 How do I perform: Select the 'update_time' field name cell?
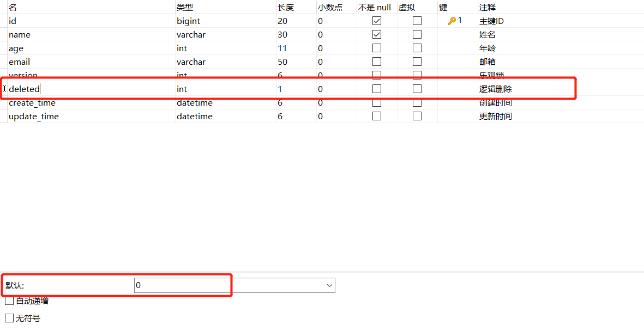click(91, 116)
